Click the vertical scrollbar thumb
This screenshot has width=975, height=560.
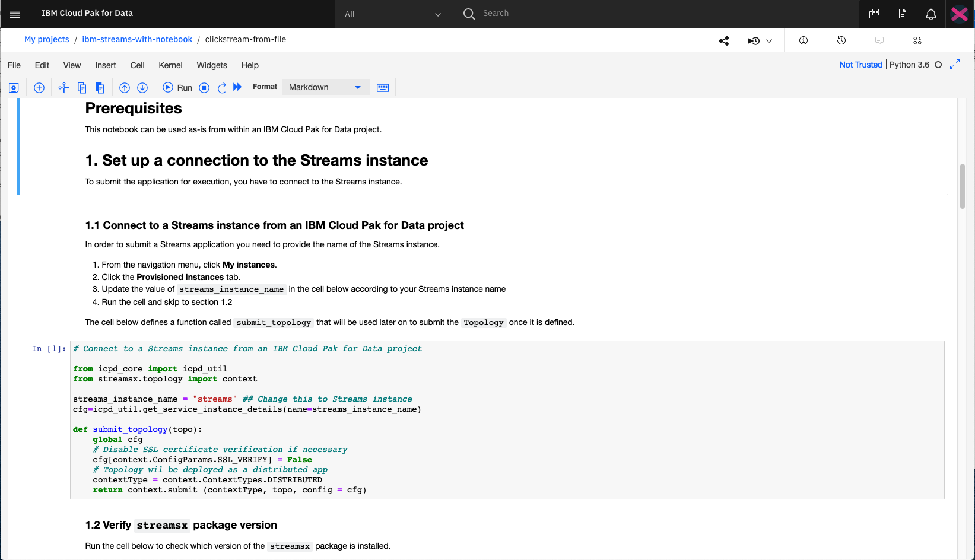[963, 186]
